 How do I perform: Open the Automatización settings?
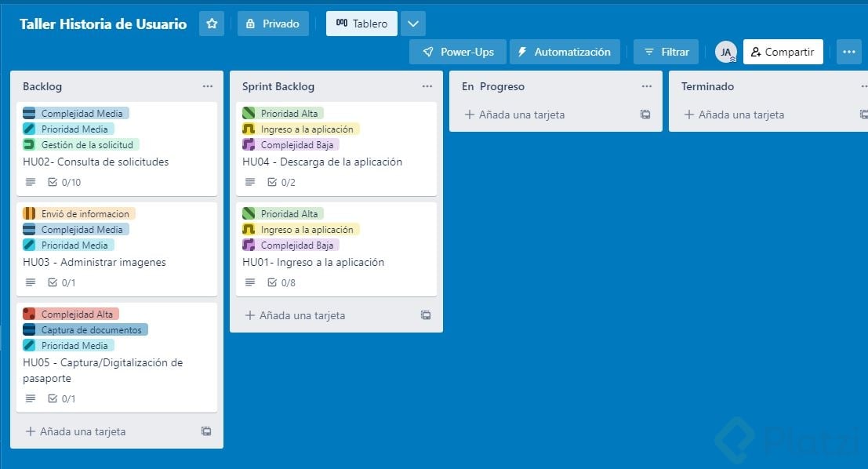(565, 51)
